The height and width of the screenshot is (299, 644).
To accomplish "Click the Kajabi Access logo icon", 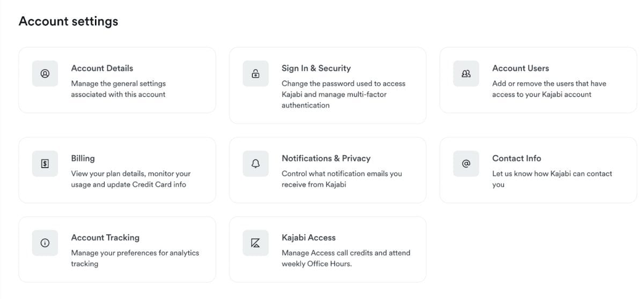I will pyautogui.click(x=255, y=243).
